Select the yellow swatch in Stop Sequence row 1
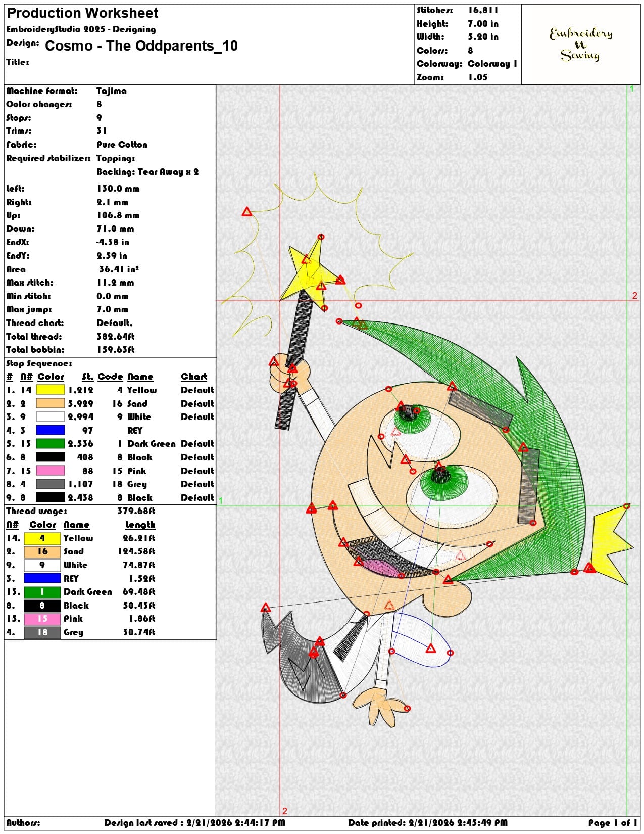 point(51,390)
